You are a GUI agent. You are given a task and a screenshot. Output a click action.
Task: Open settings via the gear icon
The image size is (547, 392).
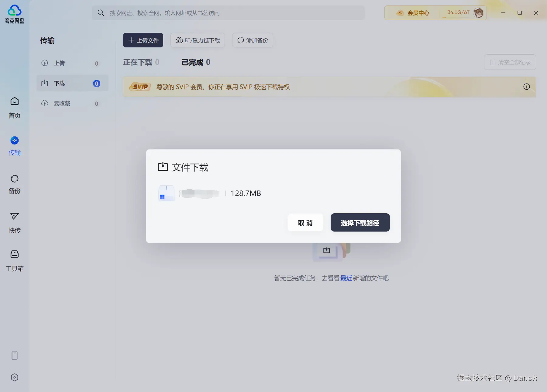pyautogui.click(x=14, y=377)
